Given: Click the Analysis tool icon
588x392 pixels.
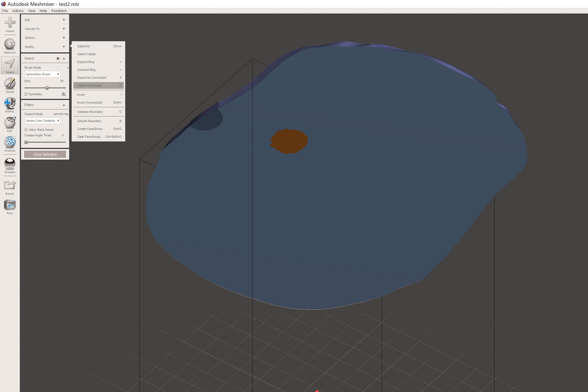Looking at the screenshot, I should pyautogui.click(x=10, y=143).
